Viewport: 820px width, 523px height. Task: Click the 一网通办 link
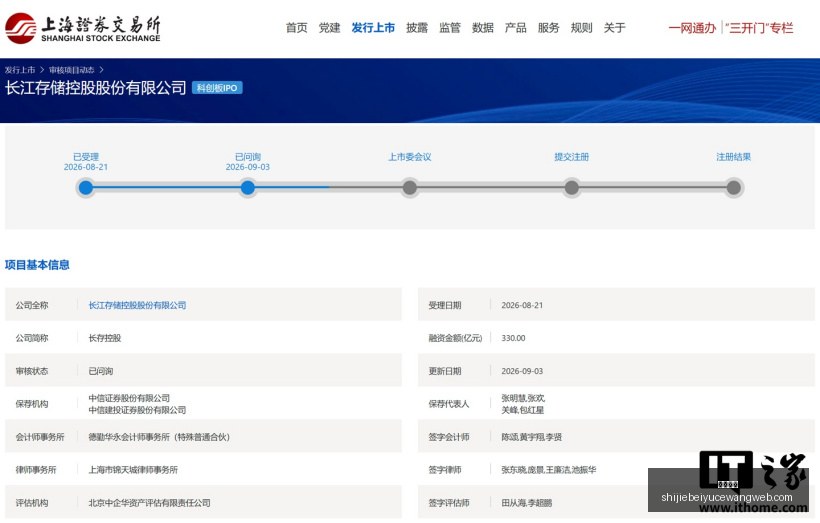coord(692,28)
